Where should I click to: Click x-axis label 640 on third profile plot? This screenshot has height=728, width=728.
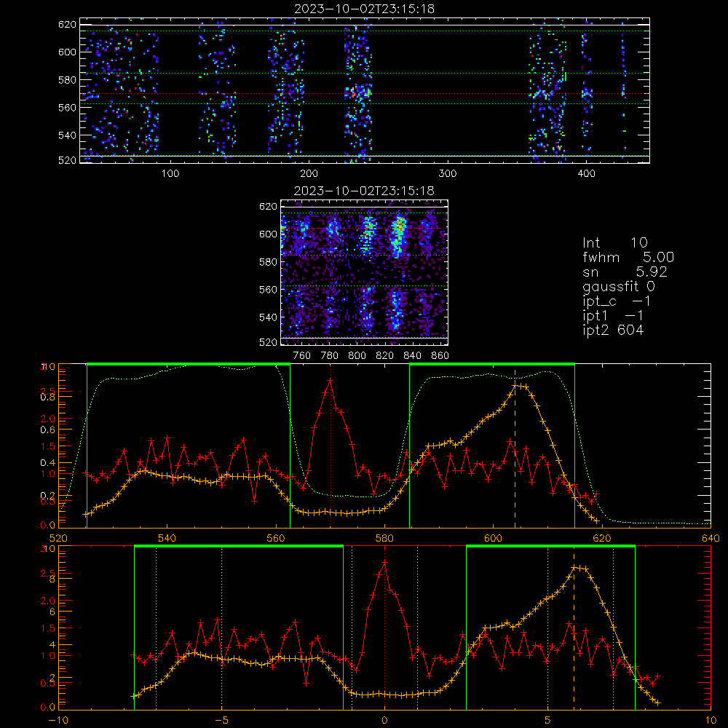(711, 539)
